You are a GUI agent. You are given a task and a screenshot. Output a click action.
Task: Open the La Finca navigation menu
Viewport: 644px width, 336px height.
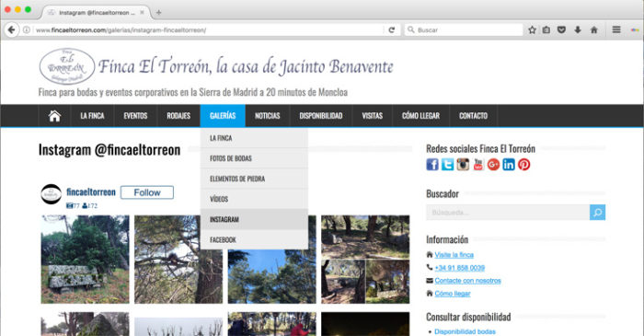coord(92,116)
